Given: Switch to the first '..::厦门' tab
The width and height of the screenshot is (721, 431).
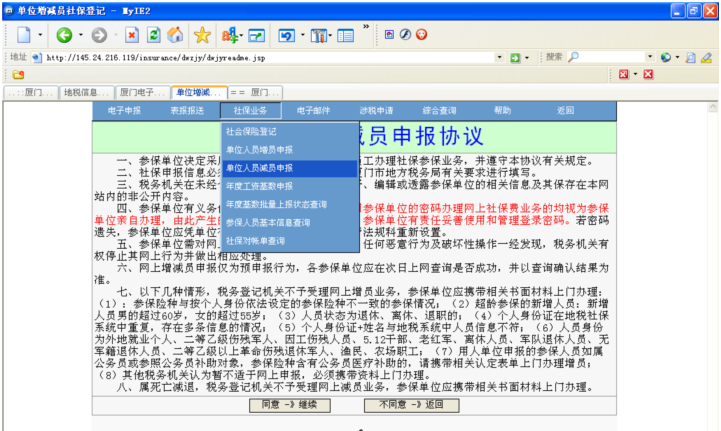Looking at the screenshot, I should coord(31,92).
